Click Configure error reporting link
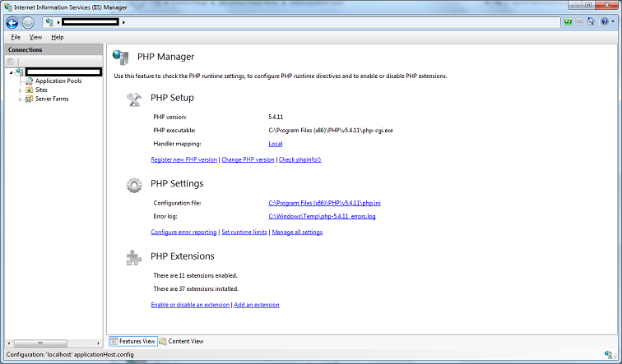 click(183, 232)
